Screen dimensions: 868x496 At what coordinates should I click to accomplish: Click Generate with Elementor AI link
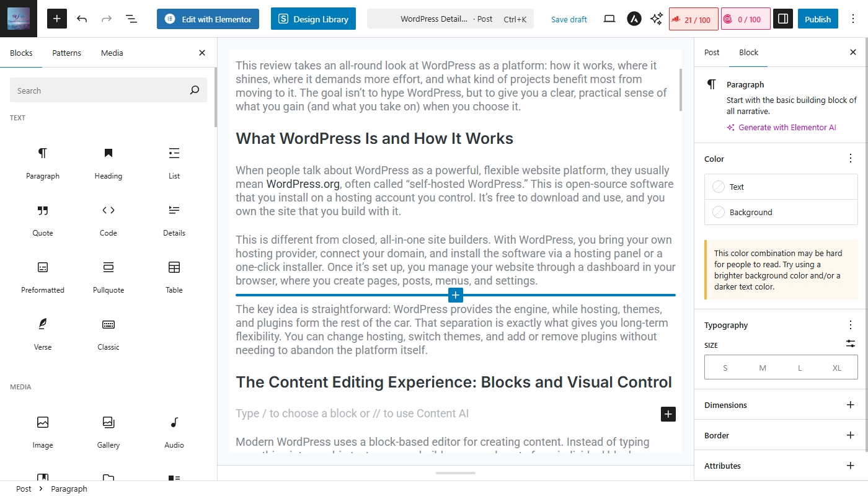click(787, 127)
